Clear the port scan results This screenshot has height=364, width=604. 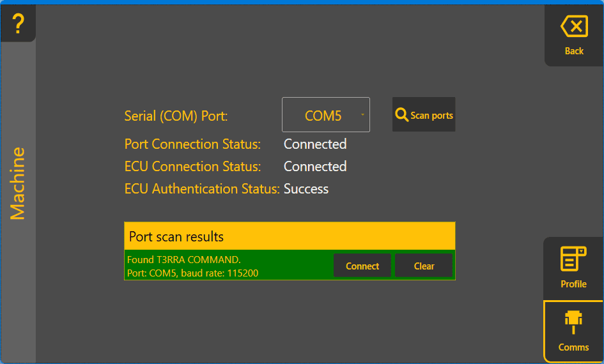[x=424, y=266]
